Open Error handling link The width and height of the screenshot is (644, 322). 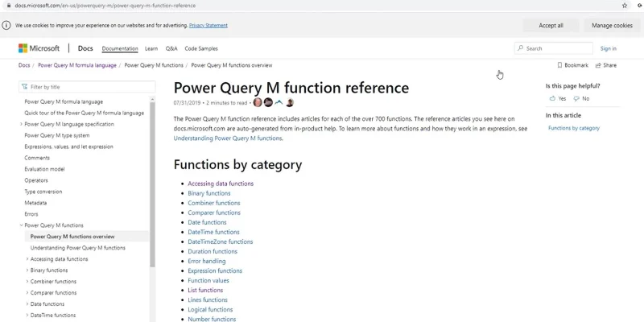pyautogui.click(x=207, y=261)
